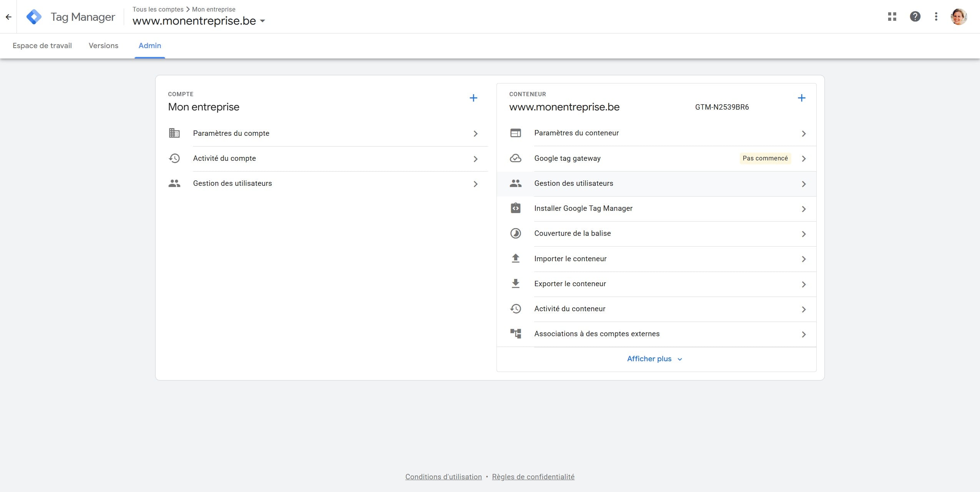Click the Installer Google Tag Manager code icon
Viewport: 980px width, 492px height.
click(515, 208)
